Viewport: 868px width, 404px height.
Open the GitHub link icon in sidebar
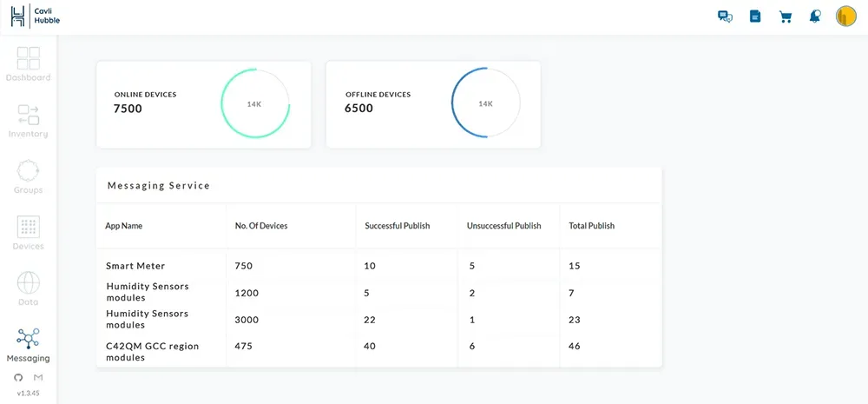[x=19, y=378]
